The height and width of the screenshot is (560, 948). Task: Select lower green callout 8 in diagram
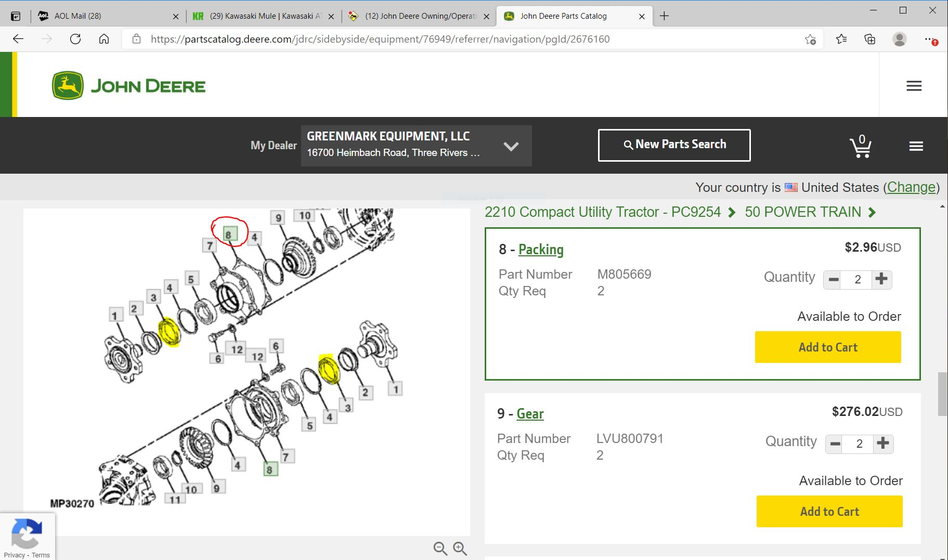tap(269, 469)
